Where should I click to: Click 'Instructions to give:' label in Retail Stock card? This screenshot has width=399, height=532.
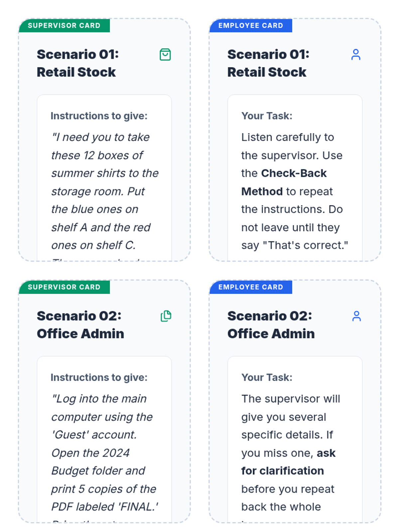(99, 116)
